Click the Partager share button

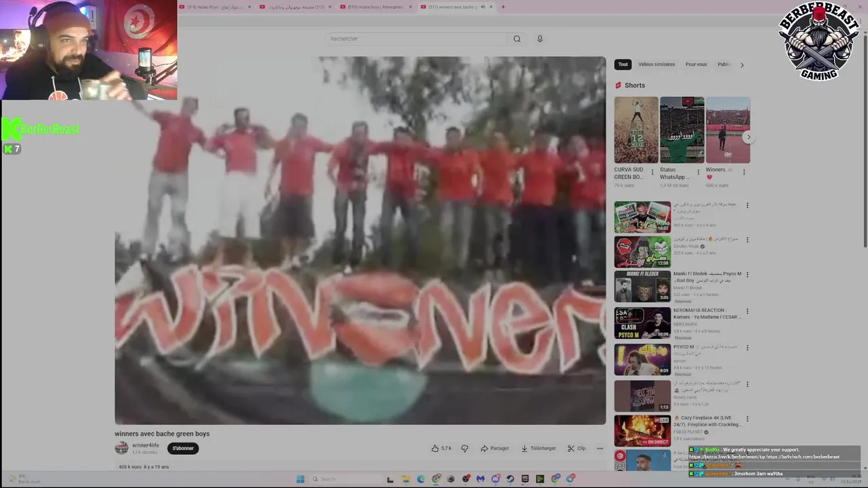point(495,448)
